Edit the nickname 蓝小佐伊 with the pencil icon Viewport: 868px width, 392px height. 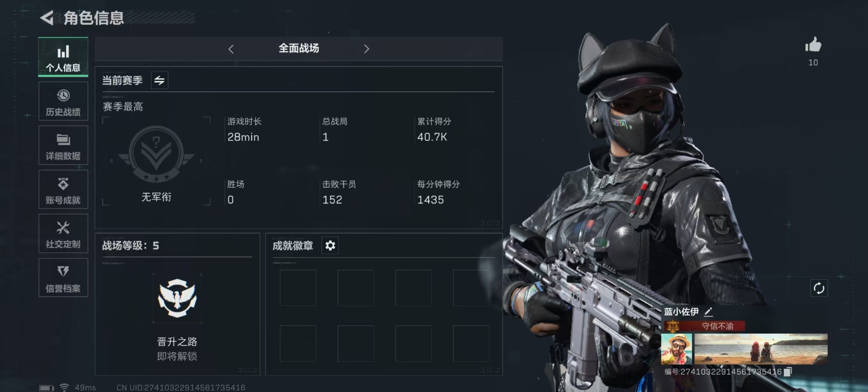tap(708, 312)
